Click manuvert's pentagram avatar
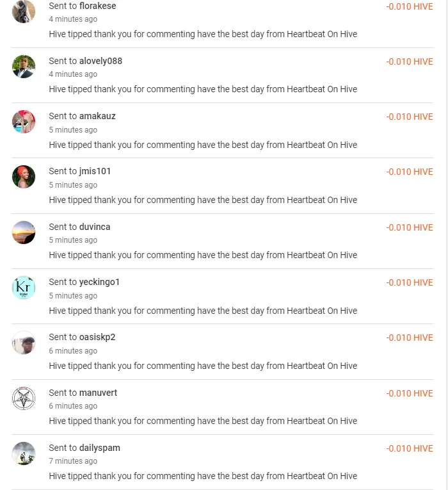Image resolution: width=448 pixels, height=490 pixels. pos(24,398)
